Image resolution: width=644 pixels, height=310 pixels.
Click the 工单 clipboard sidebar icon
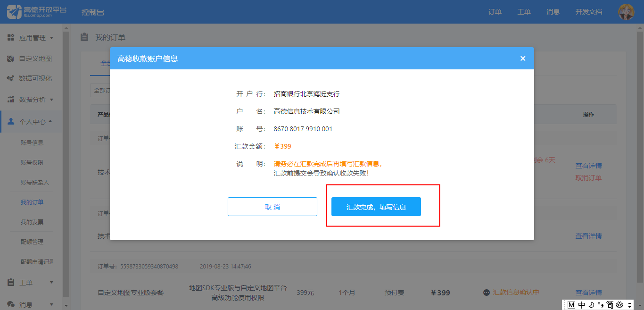[x=11, y=282]
